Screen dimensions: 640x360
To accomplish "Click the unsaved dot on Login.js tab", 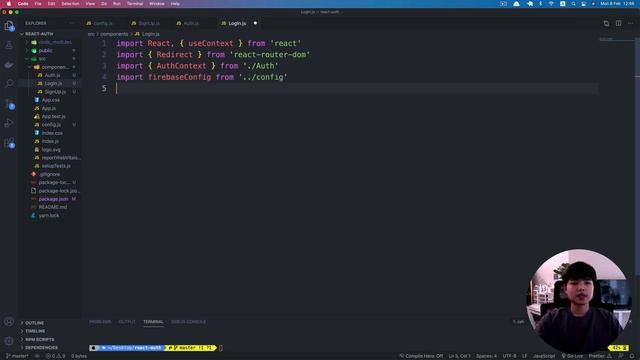I will tap(256, 23).
